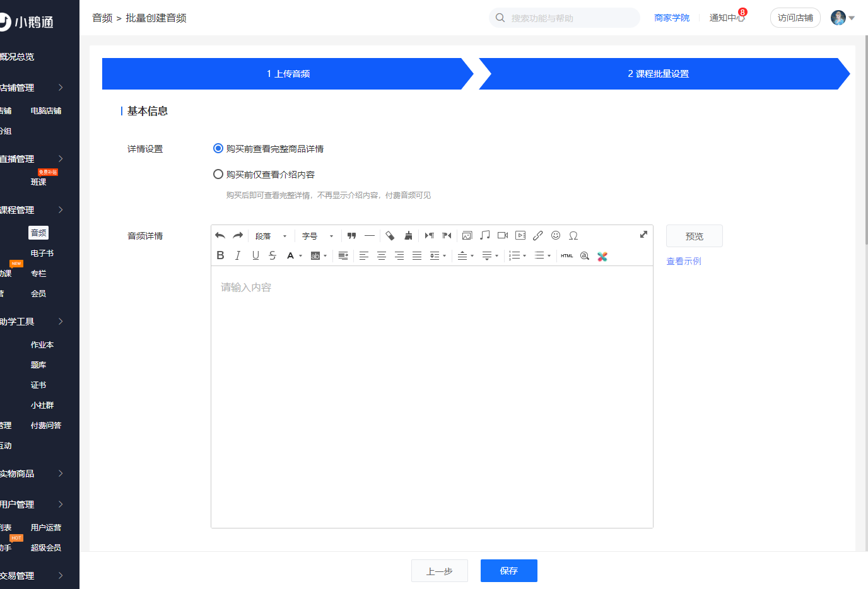
Task: Click into the audio details text area
Action: (x=432, y=397)
